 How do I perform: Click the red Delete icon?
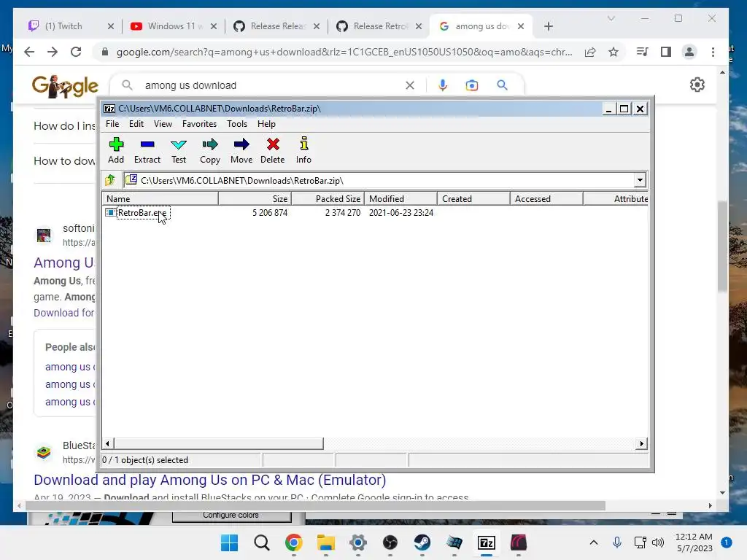[x=273, y=150]
